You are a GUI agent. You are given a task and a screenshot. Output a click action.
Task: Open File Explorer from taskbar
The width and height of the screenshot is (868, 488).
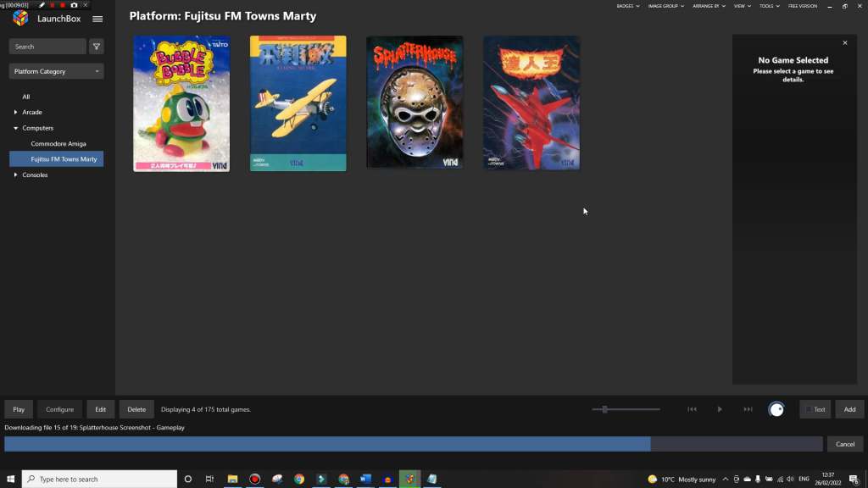232,480
